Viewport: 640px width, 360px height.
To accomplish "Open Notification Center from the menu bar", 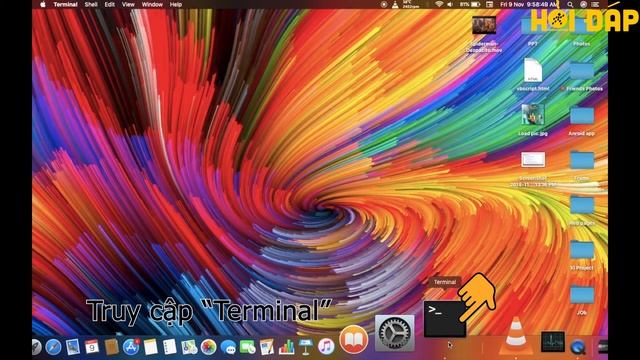I will pos(596,4).
